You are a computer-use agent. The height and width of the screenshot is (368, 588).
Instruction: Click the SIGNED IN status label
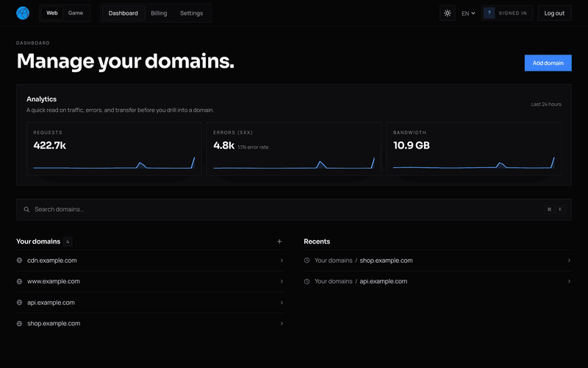coord(512,13)
